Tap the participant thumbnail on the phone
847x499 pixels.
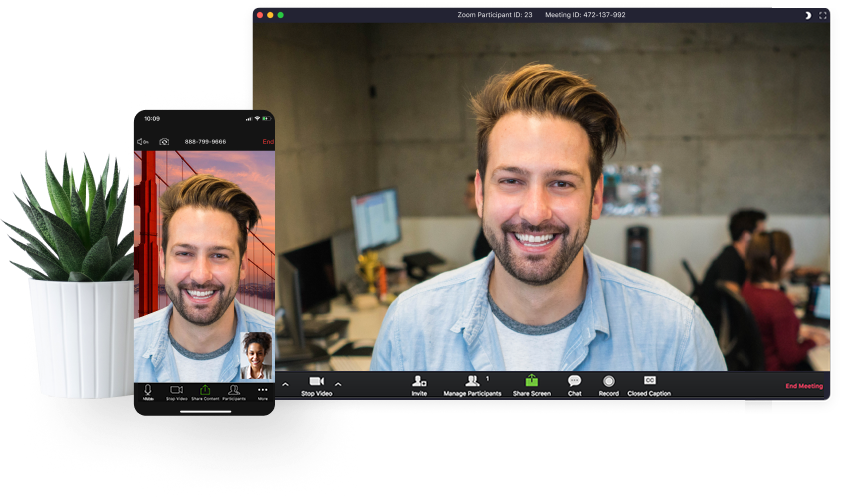(x=256, y=355)
